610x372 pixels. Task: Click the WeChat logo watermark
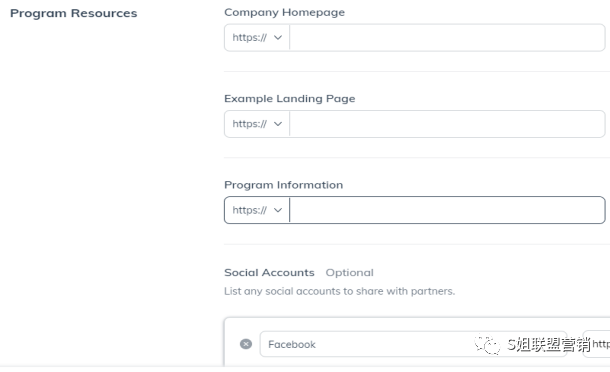point(487,344)
